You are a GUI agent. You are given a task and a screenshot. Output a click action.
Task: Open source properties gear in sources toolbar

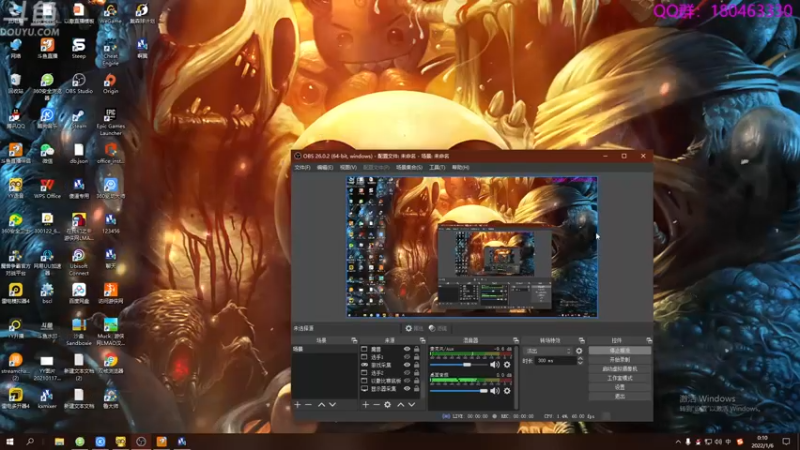(x=388, y=405)
